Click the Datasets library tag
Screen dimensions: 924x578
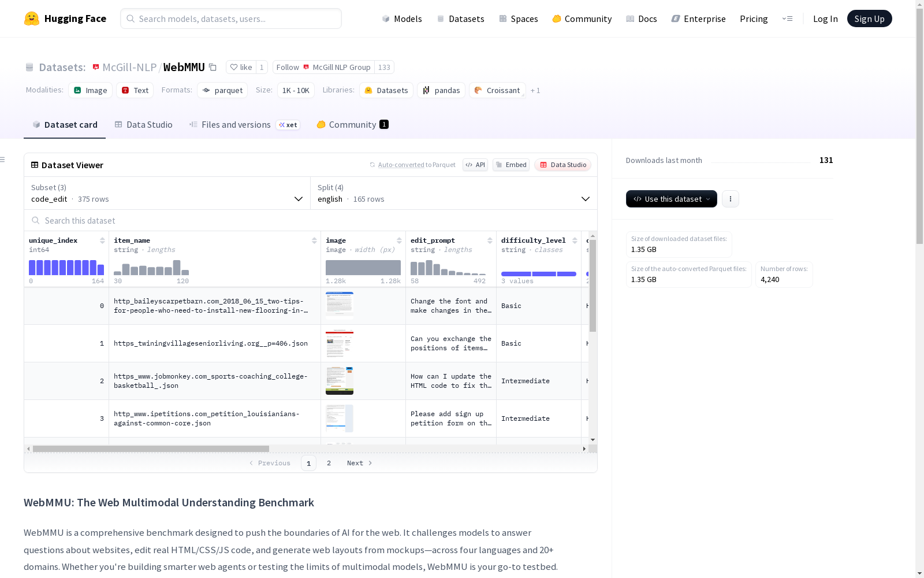click(386, 90)
